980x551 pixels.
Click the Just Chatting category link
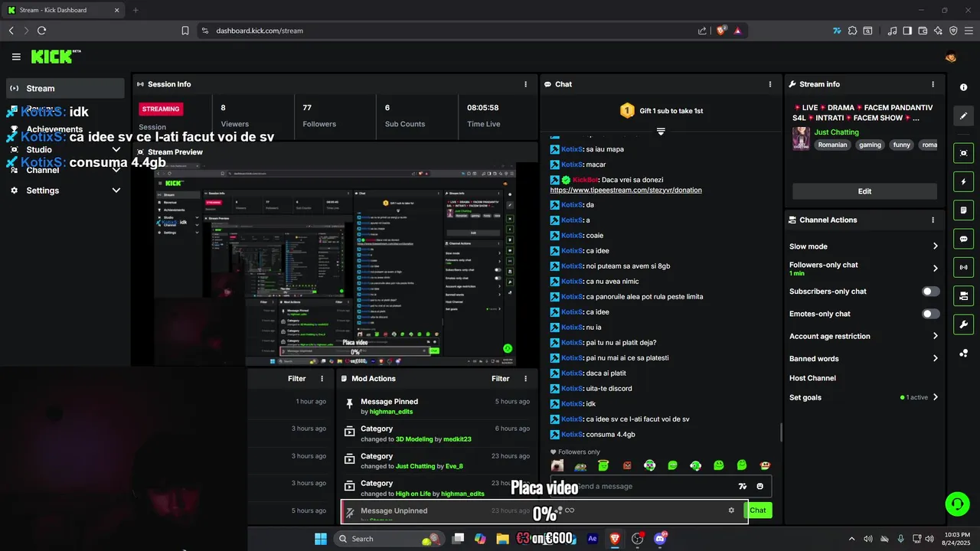(x=836, y=132)
